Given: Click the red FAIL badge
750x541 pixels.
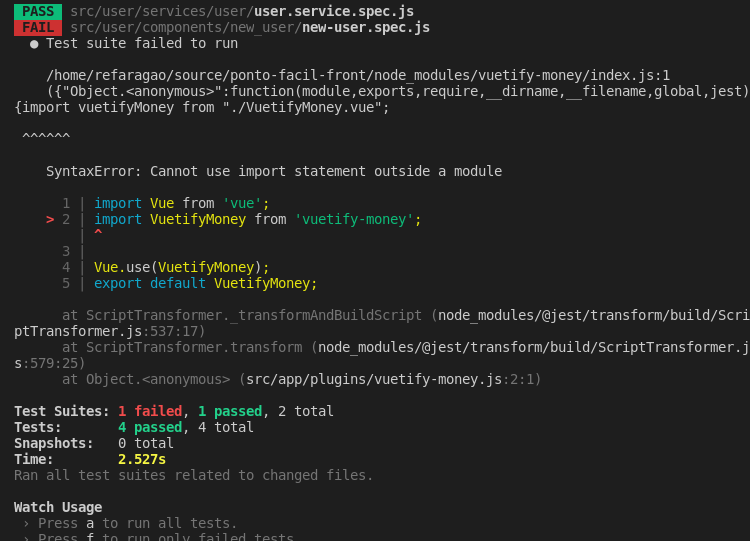Looking at the screenshot, I should click(x=38, y=28).
